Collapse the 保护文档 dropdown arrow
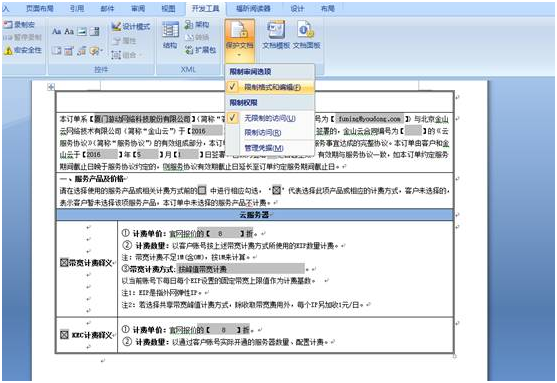The width and height of the screenshot is (557, 383). pos(239,55)
